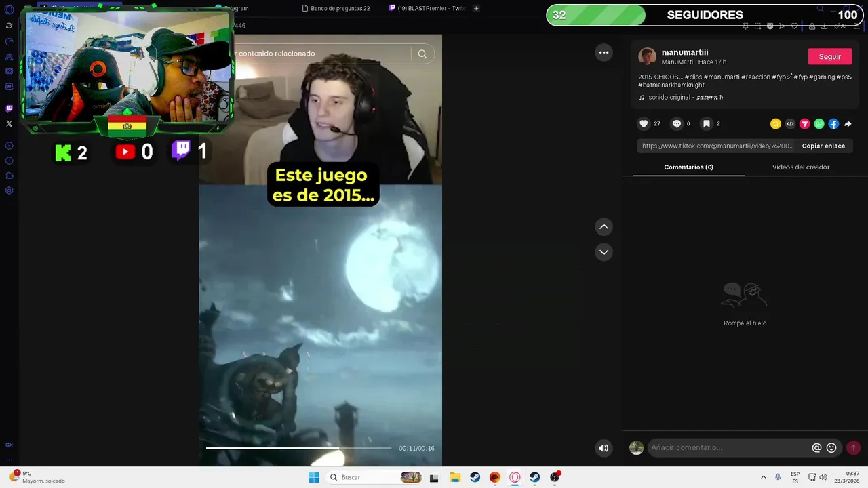This screenshot has width=868, height=488.
Task: Repost the video with the yellow icon
Action: click(x=776, y=124)
